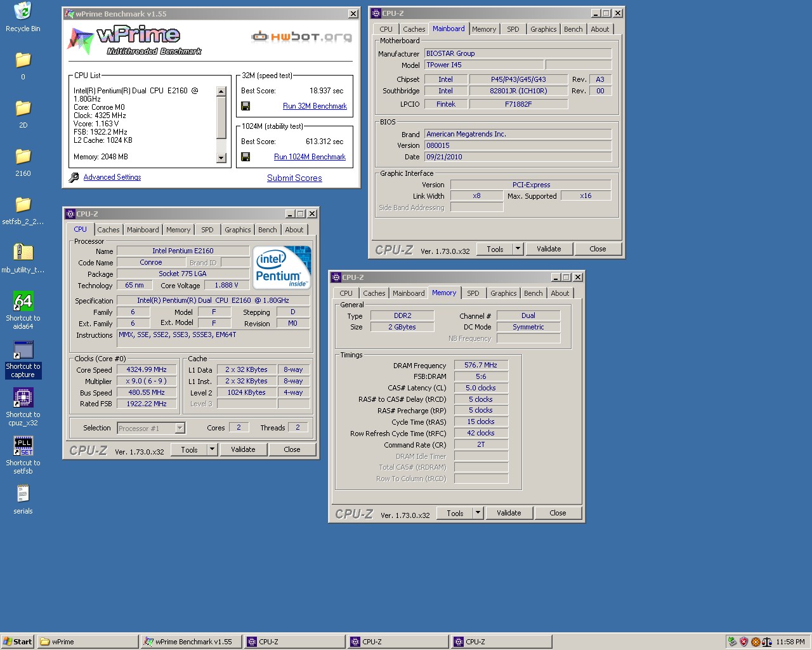Image resolution: width=812 pixels, height=650 pixels.
Task: Open the 2D folder on desktop
Action: tap(23, 108)
